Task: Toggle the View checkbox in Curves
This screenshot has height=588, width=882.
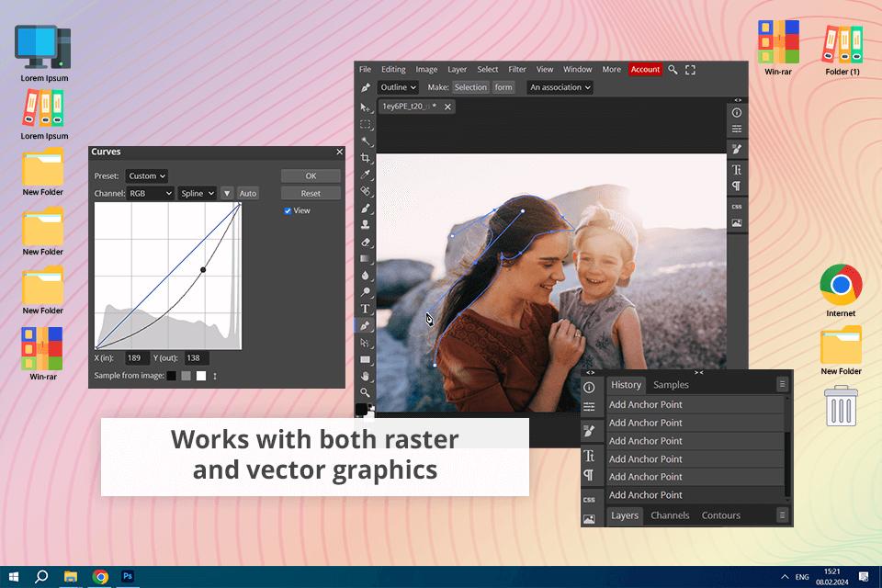Action: (288, 211)
